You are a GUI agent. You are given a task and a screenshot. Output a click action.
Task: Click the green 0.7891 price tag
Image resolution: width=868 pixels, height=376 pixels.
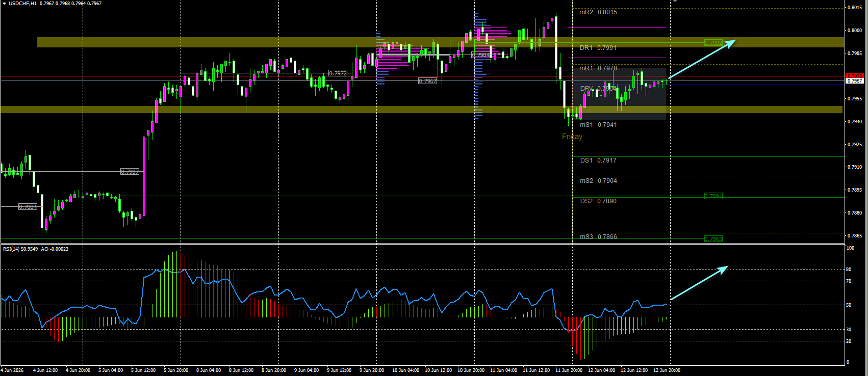click(713, 196)
